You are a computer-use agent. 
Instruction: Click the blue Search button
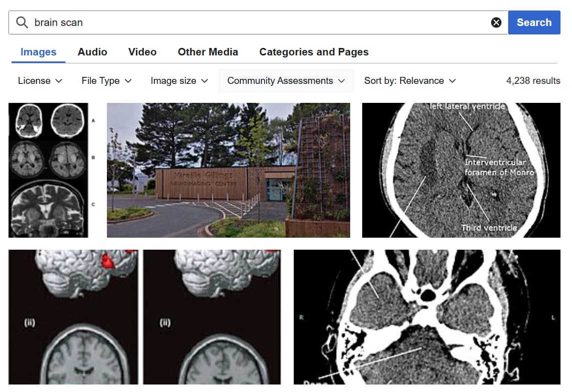[534, 22]
